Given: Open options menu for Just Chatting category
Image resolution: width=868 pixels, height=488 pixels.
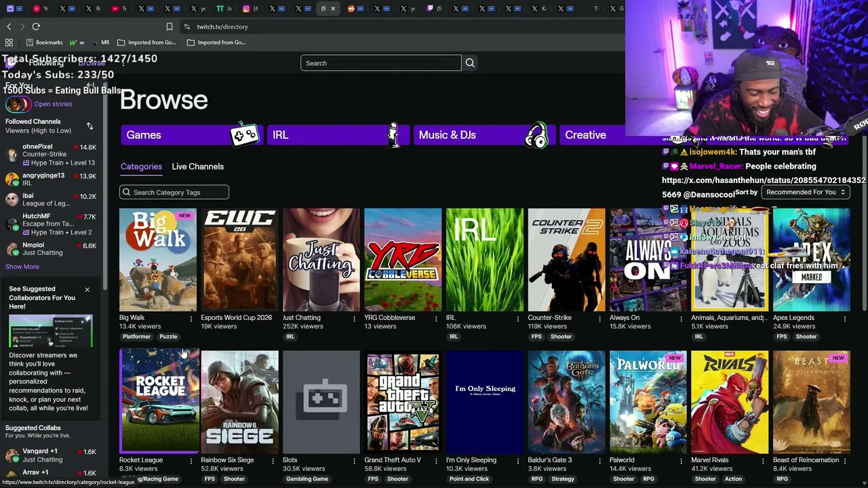Looking at the screenshot, I should (354, 319).
